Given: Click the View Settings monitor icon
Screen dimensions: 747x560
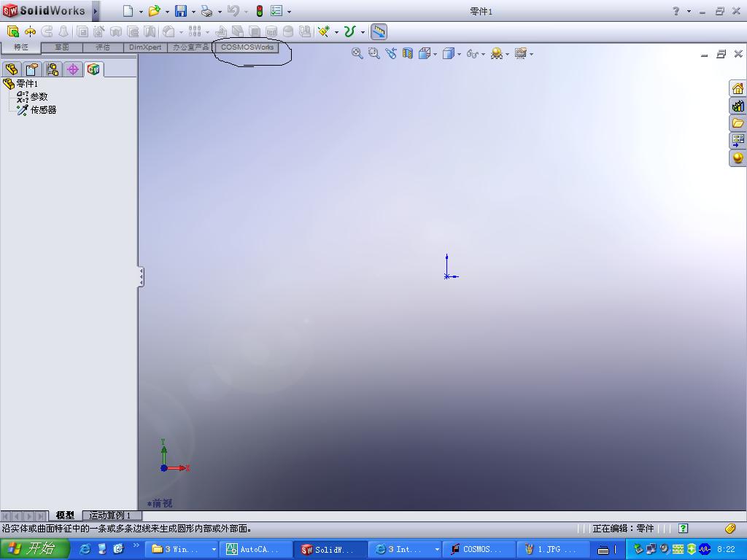Looking at the screenshot, I should tap(520, 53).
